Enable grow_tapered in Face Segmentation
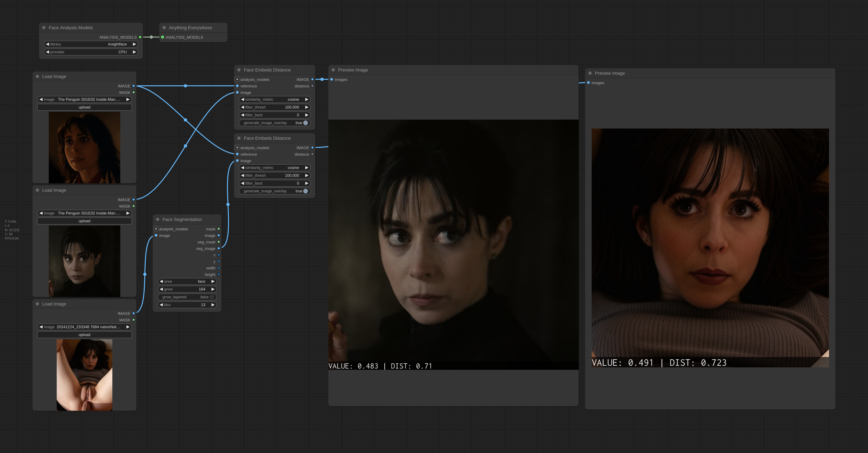 point(187,297)
